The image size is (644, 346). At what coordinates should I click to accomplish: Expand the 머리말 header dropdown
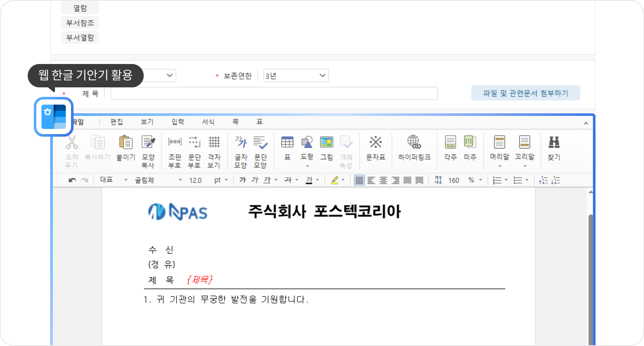pos(499,166)
